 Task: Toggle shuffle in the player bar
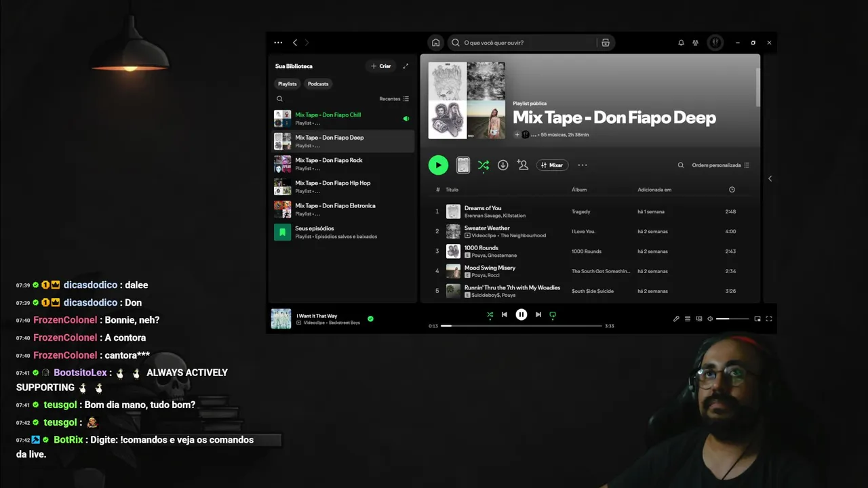[490, 314]
